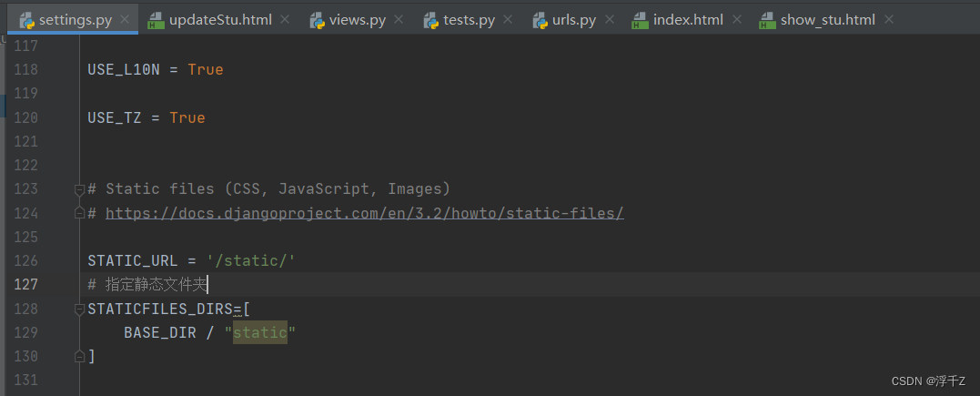Click line number 129 in the gutter
The width and height of the screenshot is (980, 396).
tap(25, 332)
